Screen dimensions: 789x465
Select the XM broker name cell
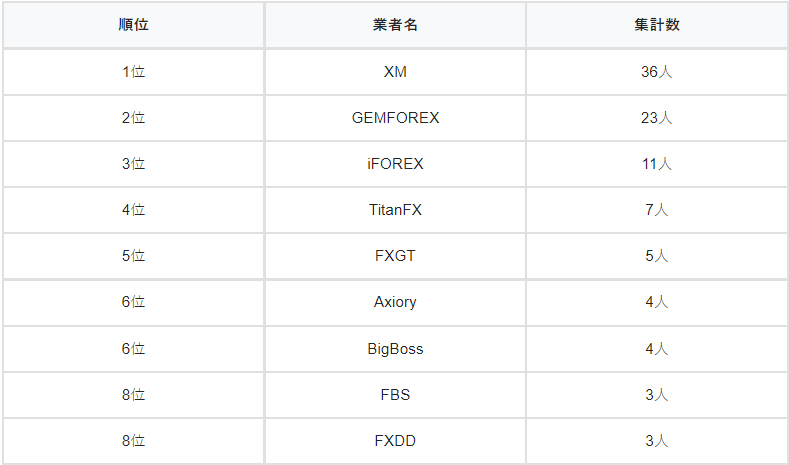click(395, 72)
